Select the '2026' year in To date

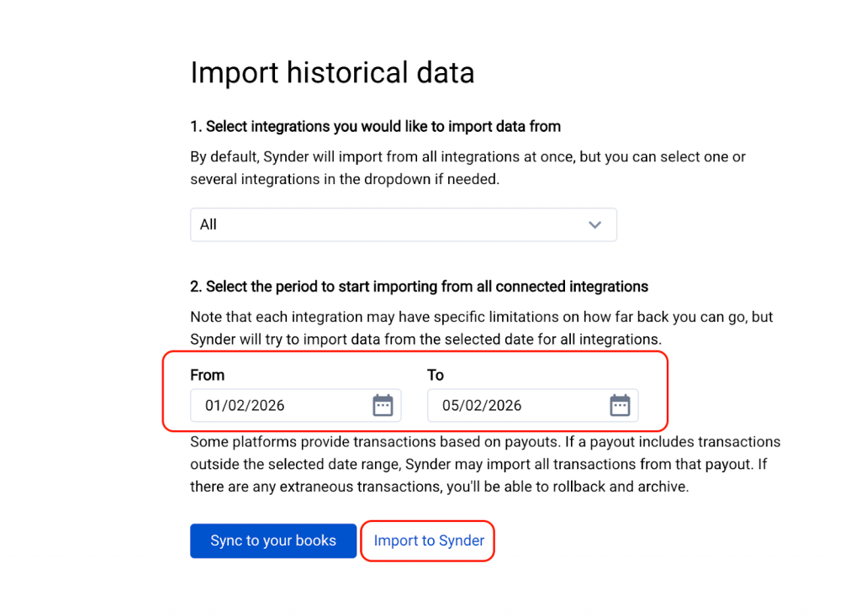coord(503,406)
